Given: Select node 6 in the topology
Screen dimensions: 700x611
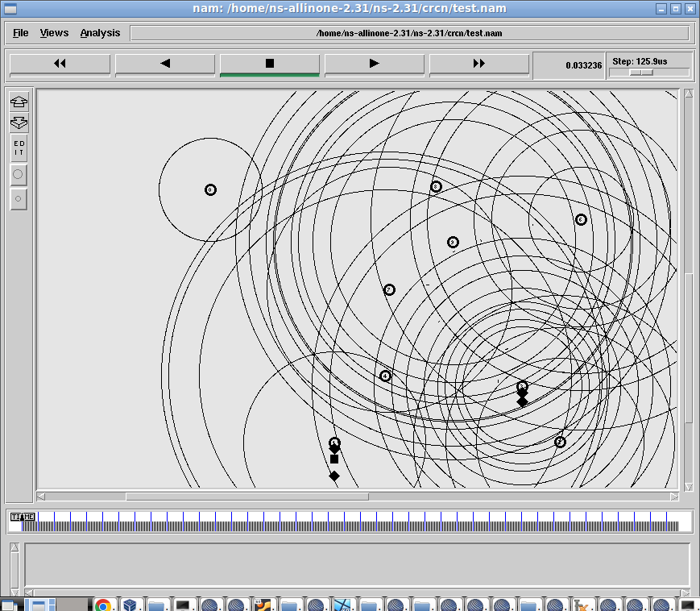Looking at the screenshot, I should pyautogui.click(x=581, y=219).
